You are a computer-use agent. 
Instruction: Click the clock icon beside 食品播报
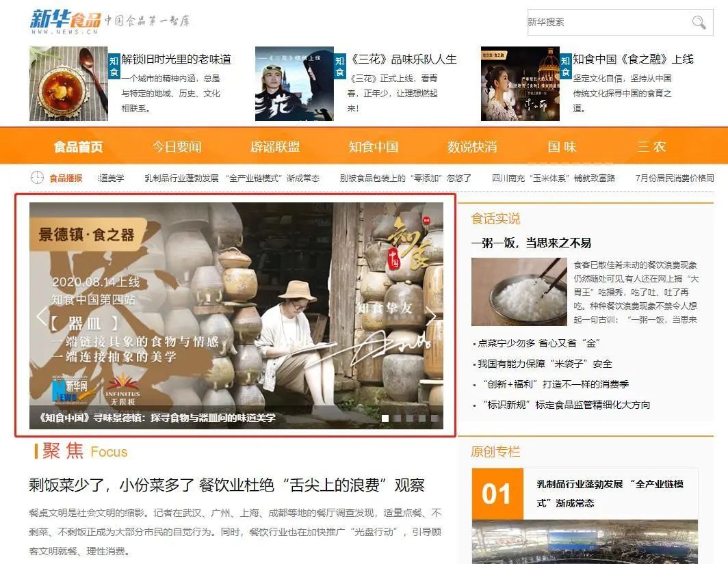coord(37,178)
